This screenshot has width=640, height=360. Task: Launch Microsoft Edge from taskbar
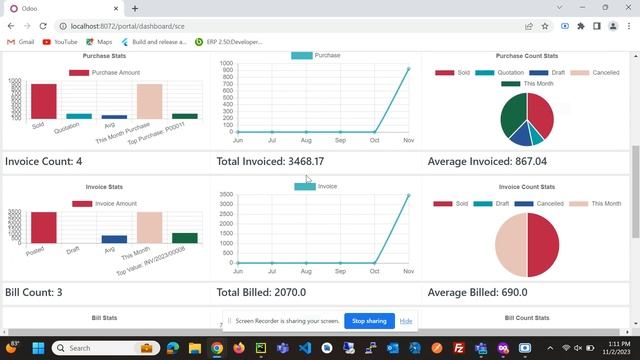[173, 348]
